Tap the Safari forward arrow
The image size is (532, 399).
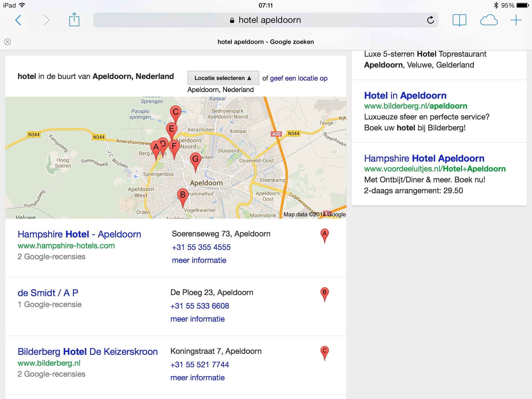coord(46,20)
